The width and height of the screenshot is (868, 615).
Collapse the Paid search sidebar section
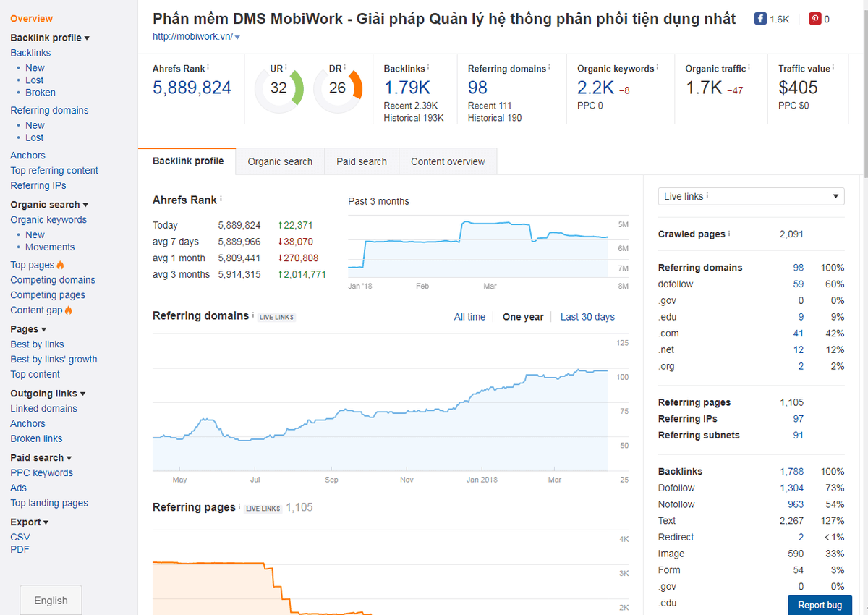[41, 458]
